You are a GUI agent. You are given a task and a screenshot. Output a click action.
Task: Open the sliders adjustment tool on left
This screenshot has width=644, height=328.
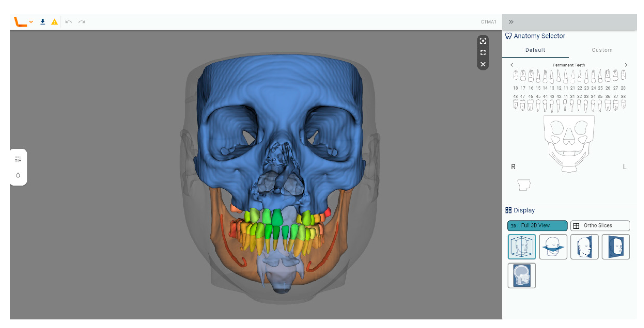click(18, 159)
